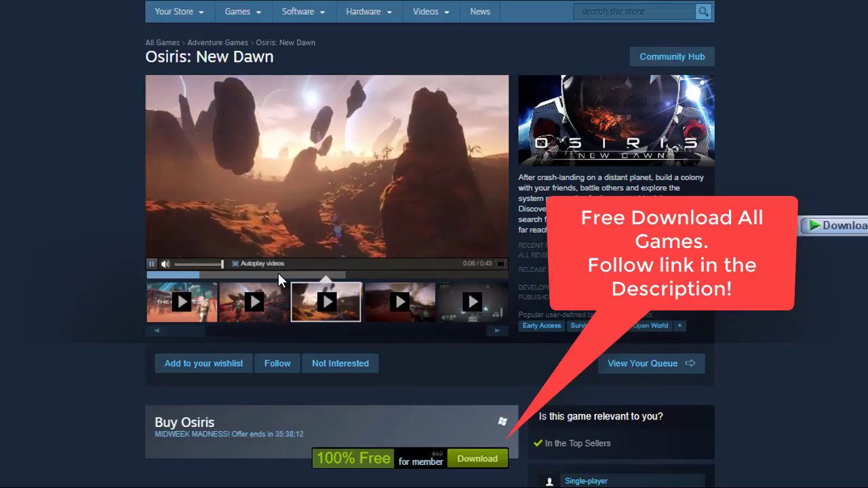Click the magnifier search icon
The width and height of the screenshot is (868, 488).
pyautogui.click(x=703, y=12)
